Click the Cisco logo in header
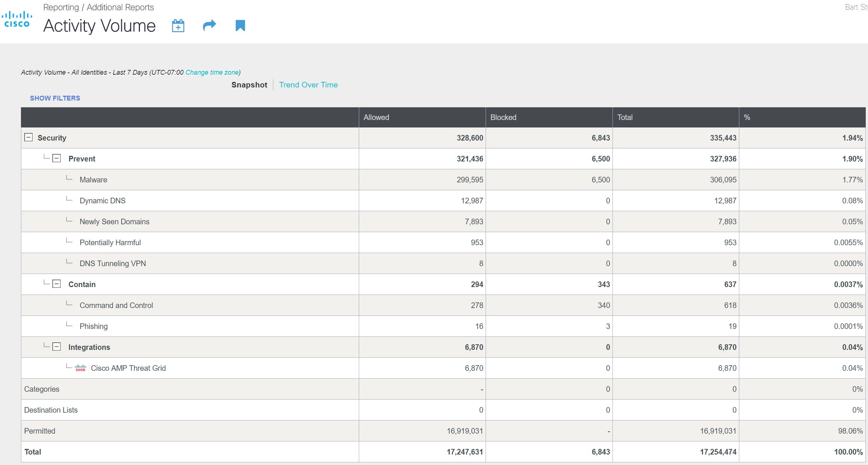868x465 pixels. 17,19
